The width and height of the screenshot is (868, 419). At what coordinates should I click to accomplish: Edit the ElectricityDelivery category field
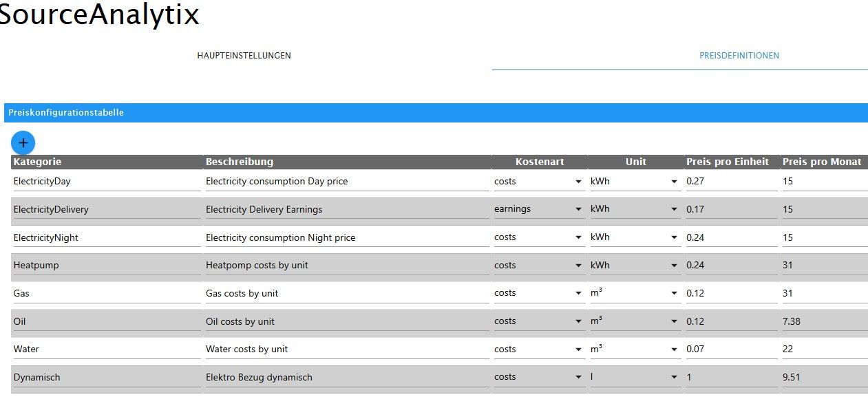click(x=107, y=209)
